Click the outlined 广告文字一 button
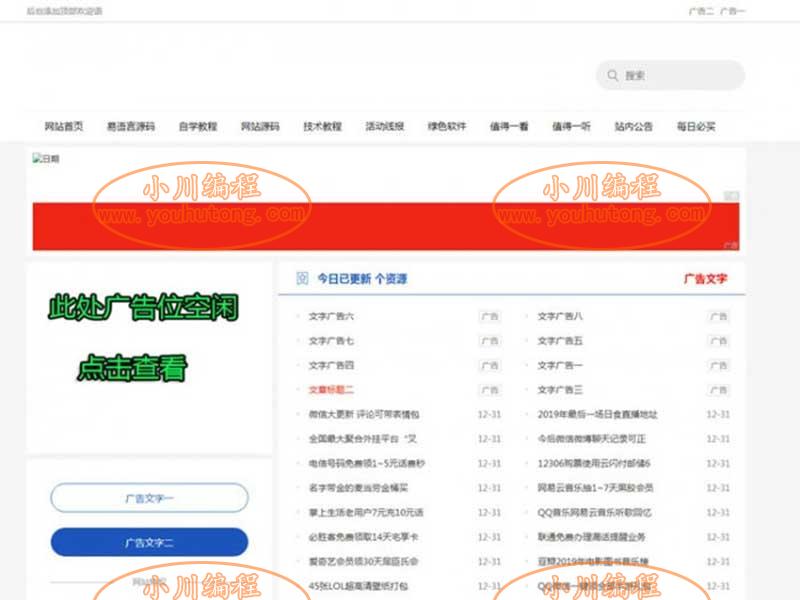 [x=149, y=498]
